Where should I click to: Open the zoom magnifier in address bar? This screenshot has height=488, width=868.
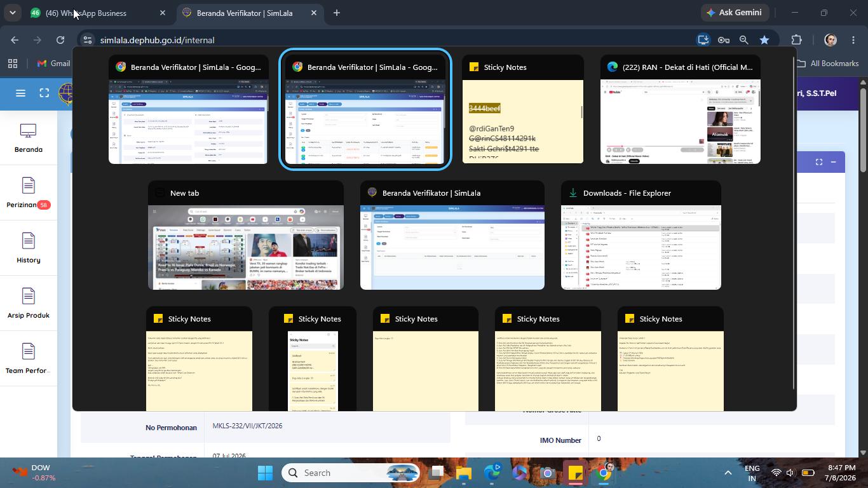click(743, 40)
